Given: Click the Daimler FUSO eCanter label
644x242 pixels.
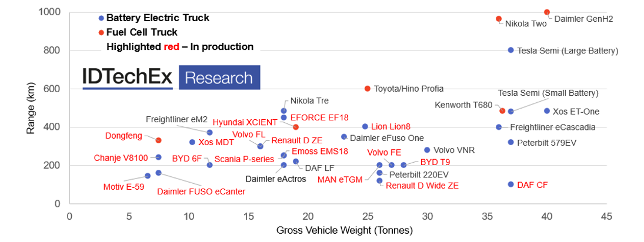Looking at the screenshot, I should [x=201, y=191].
